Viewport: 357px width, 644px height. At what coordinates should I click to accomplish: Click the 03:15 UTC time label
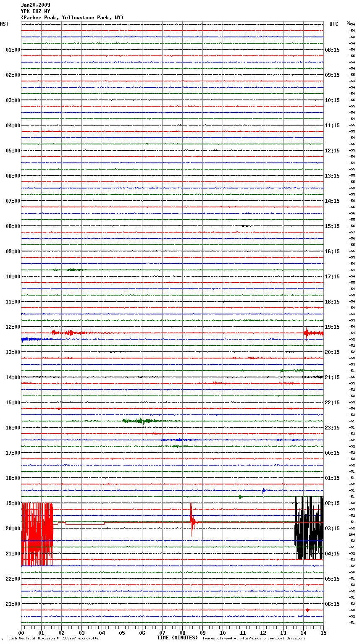click(x=332, y=529)
